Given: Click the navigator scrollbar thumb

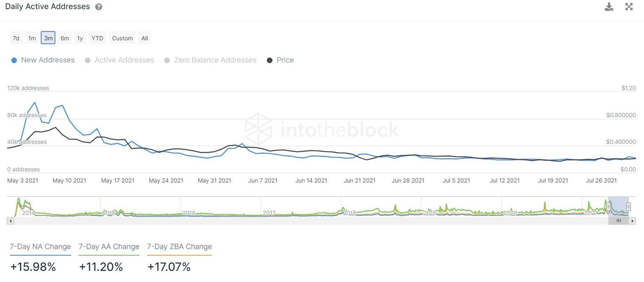Looking at the screenshot, I should 618,220.
